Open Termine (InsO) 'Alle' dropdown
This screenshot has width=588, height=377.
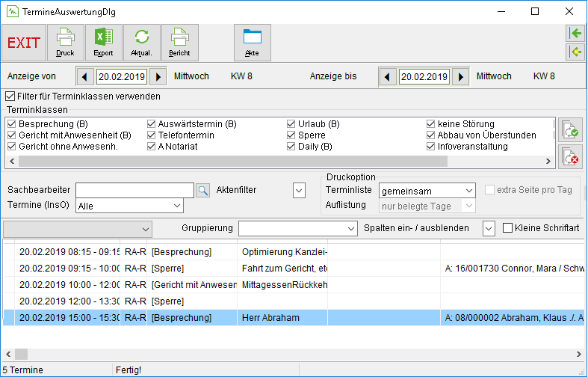pyautogui.click(x=129, y=206)
